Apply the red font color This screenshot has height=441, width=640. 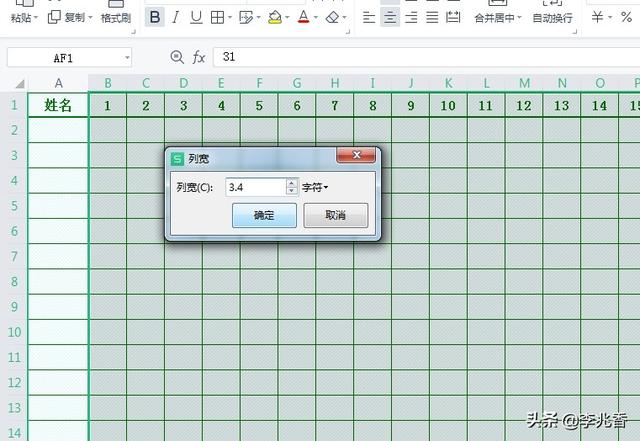(303, 18)
